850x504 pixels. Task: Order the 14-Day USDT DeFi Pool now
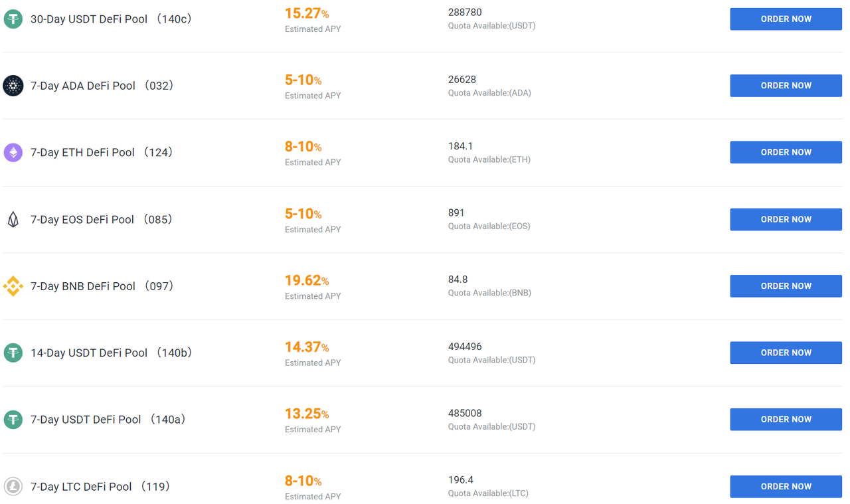tap(786, 353)
